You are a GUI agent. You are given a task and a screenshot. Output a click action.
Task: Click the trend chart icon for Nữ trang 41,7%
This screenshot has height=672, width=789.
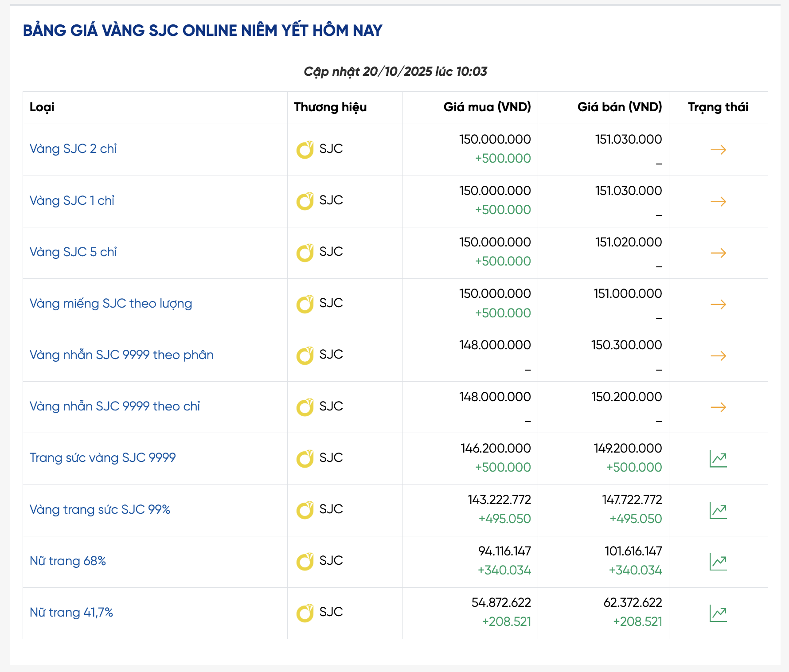718,613
